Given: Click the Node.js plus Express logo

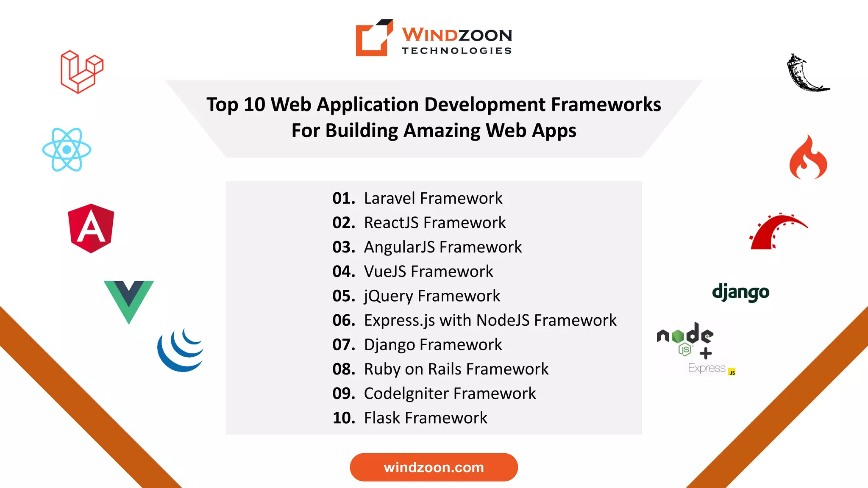Looking at the screenshot, I should (696, 349).
